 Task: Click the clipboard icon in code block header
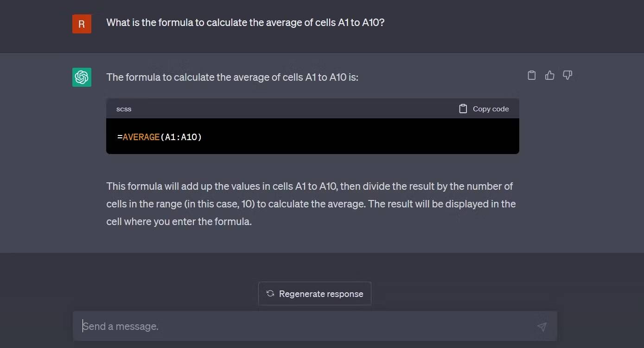463,109
